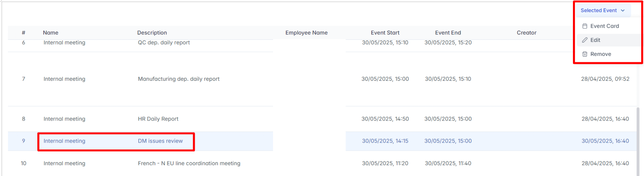Click the Name column header

tap(51, 33)
